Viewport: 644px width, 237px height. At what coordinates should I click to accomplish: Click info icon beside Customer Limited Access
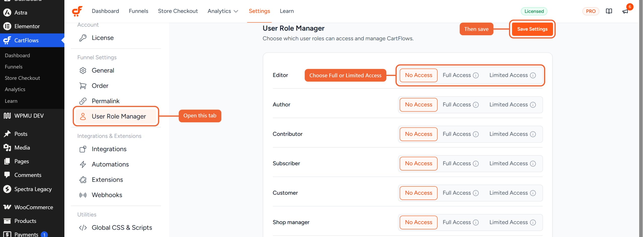click(533, 193)
